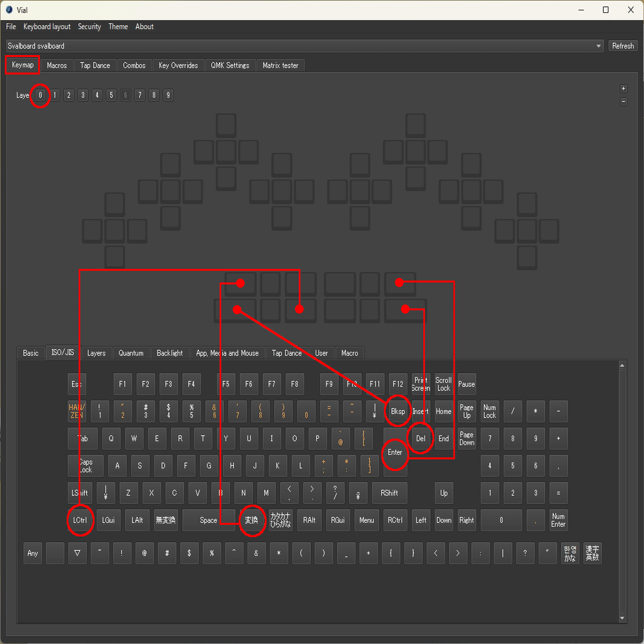Viewport: 644px width, 644px height.
Task: Select the Page Down keycode
Action: point(466,438)
